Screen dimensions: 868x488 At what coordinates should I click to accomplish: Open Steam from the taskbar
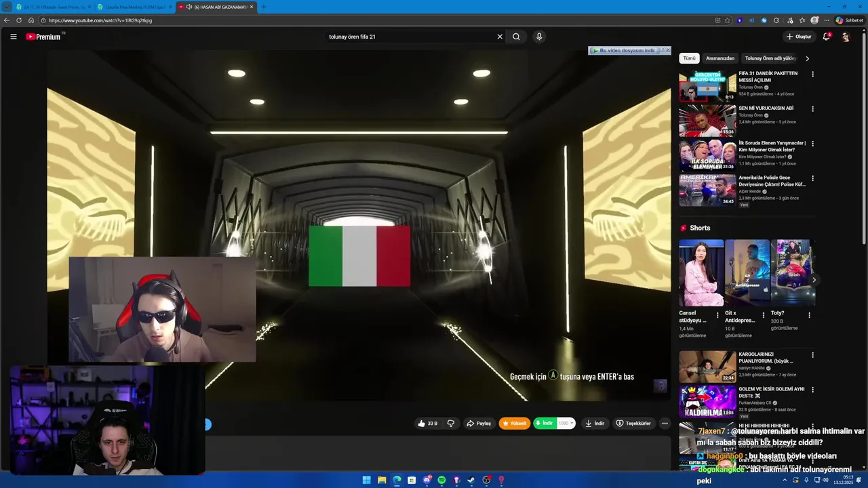(x=471, y=480)
